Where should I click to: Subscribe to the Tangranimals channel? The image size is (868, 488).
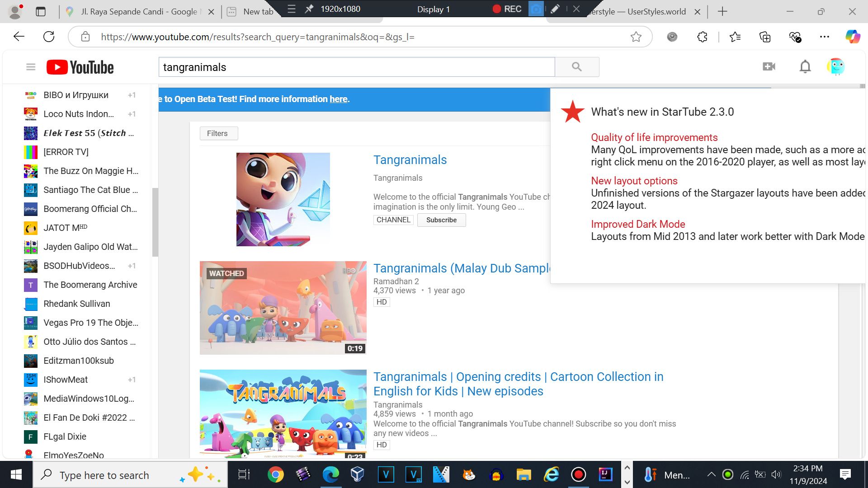(x=441, y=220)
